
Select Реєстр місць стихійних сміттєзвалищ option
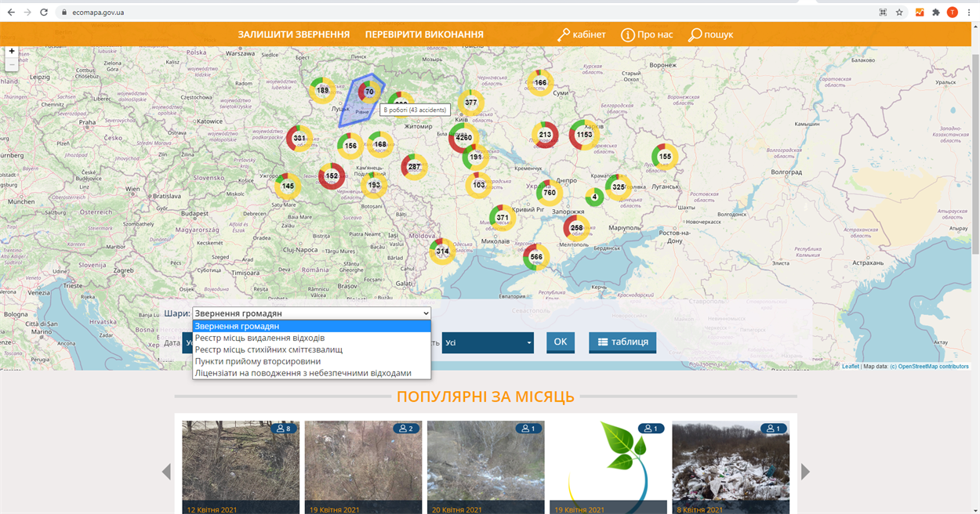tap(312, 350)
